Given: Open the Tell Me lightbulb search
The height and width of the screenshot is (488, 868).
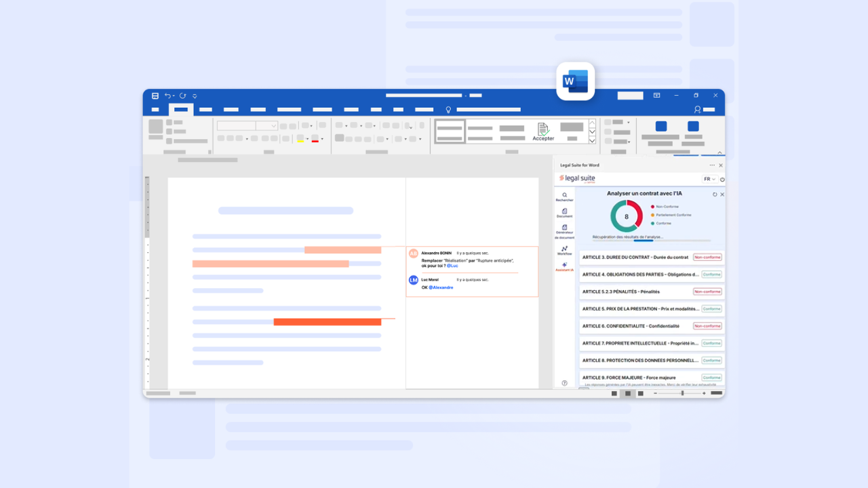Looking at the screenshot, I should pyautogui.click(x=448, y=109).
